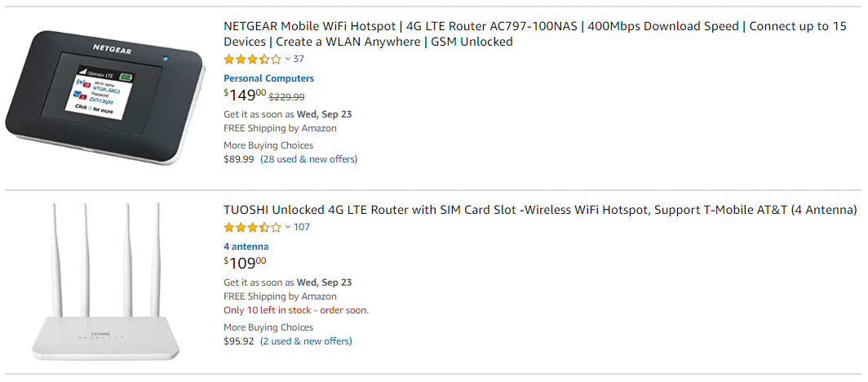This screenshot has height=382, width=868.
Task: View 2 used & new offers
Action: point(306,341)
